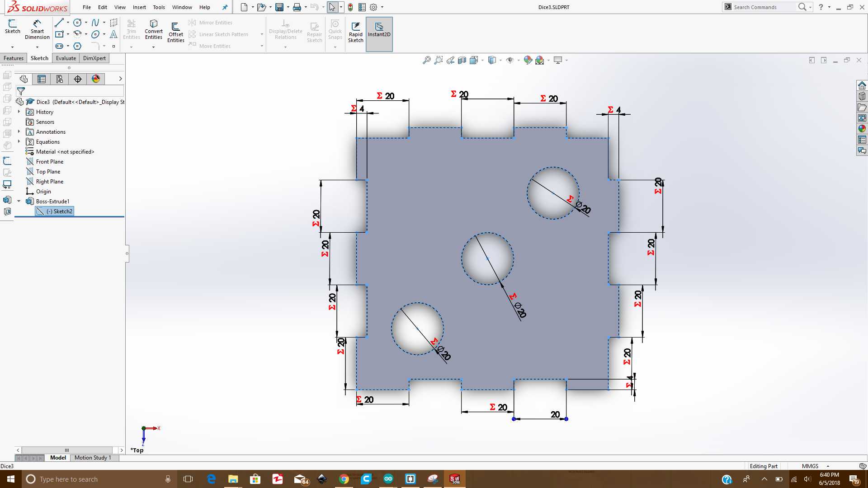Screen dimensions: 868x488
Task: Open the DisplayManager appearance tab
Action: [96, 79]
